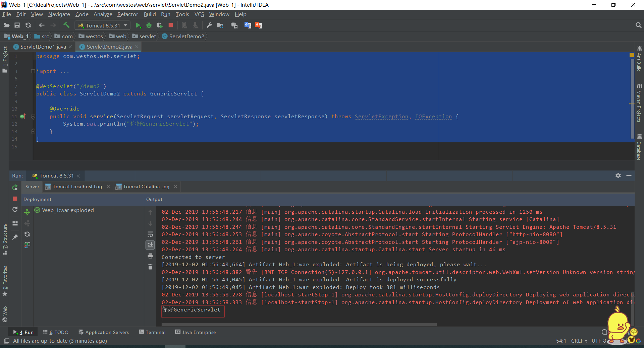Expand the folded import statements
644x348 pixels.
click(33, 71)
